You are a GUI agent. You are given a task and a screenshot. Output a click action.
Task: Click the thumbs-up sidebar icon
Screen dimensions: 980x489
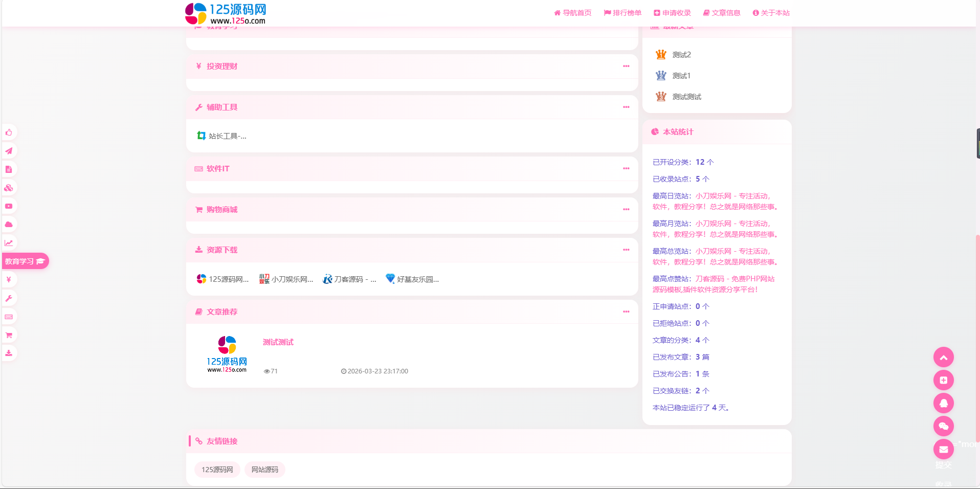(9, 132)
